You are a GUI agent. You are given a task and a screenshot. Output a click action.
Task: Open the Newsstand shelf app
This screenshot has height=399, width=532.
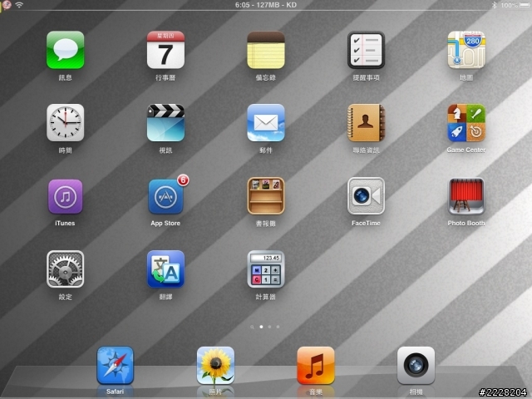pyautogui.click(x=266, y=196)
